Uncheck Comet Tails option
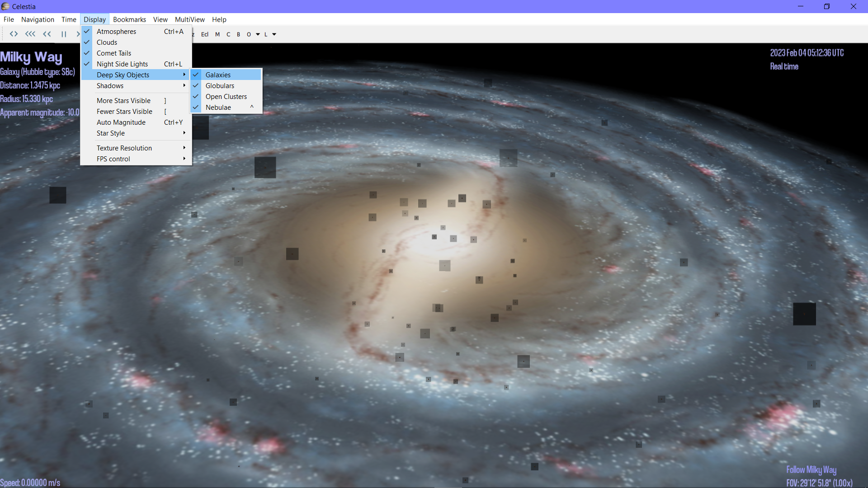868x488 pixels. pyautogui.click(x=136, y=53)
